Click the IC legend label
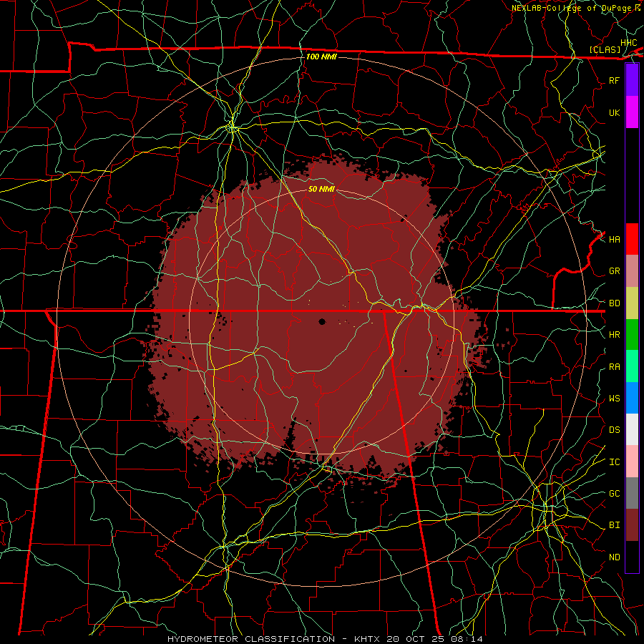 [x=615, y=462]
